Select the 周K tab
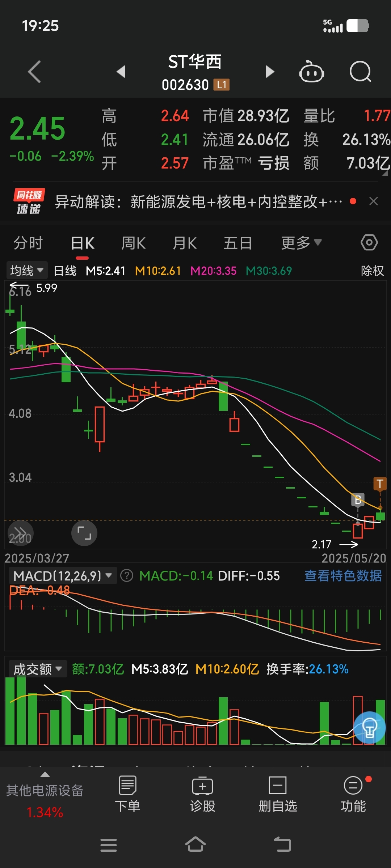 click(134, 243)
